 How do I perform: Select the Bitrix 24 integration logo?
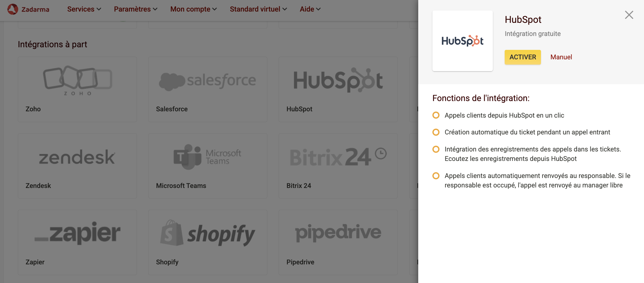338,157
